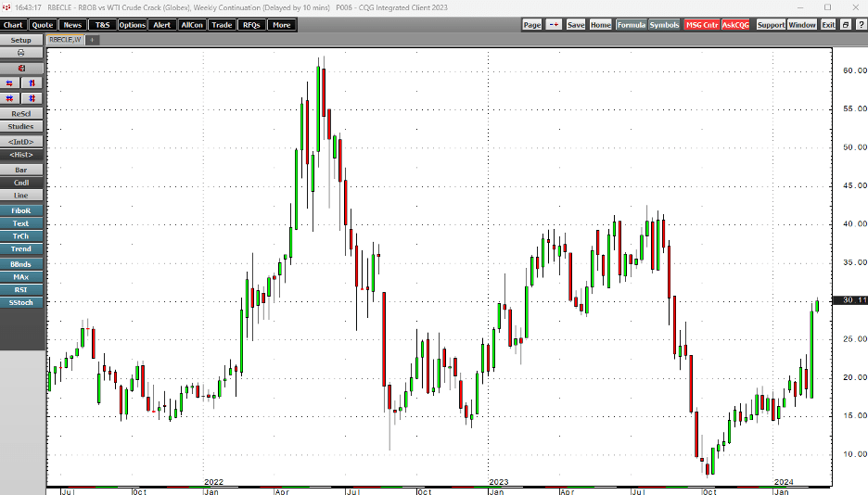The width and height of the screenshot is (868, 495).
Task: Click the 30.11 current price label on the axis
Action: 850,300
